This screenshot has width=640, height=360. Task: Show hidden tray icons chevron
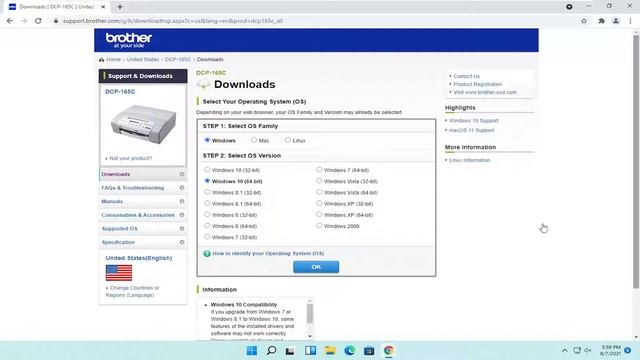tap(564, 351)
